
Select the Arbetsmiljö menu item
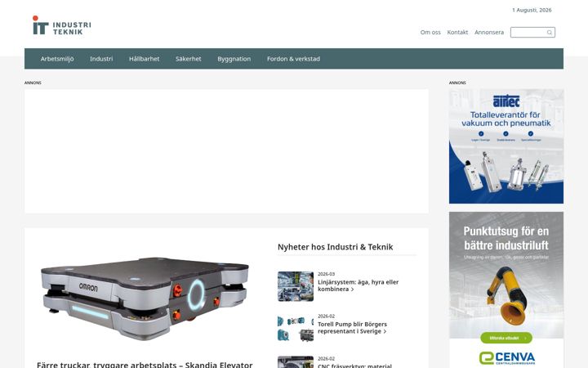click(x=57, y=59)
